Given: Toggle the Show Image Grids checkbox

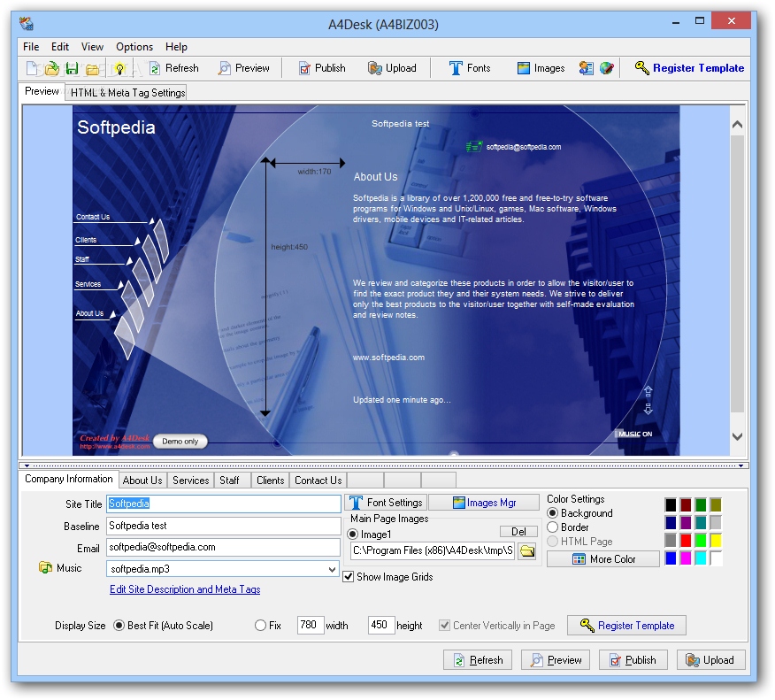Looking at the screenshot, I should tap(349, 576).
